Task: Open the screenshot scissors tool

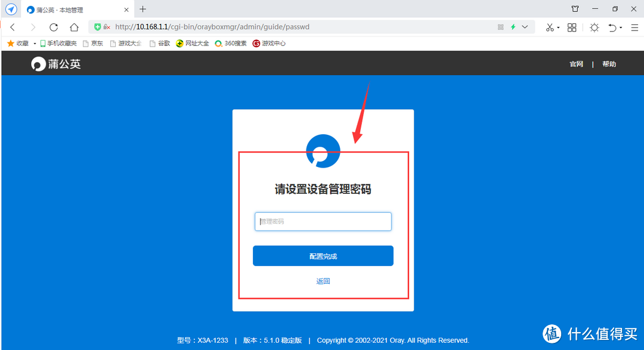Action: point(549,27)
